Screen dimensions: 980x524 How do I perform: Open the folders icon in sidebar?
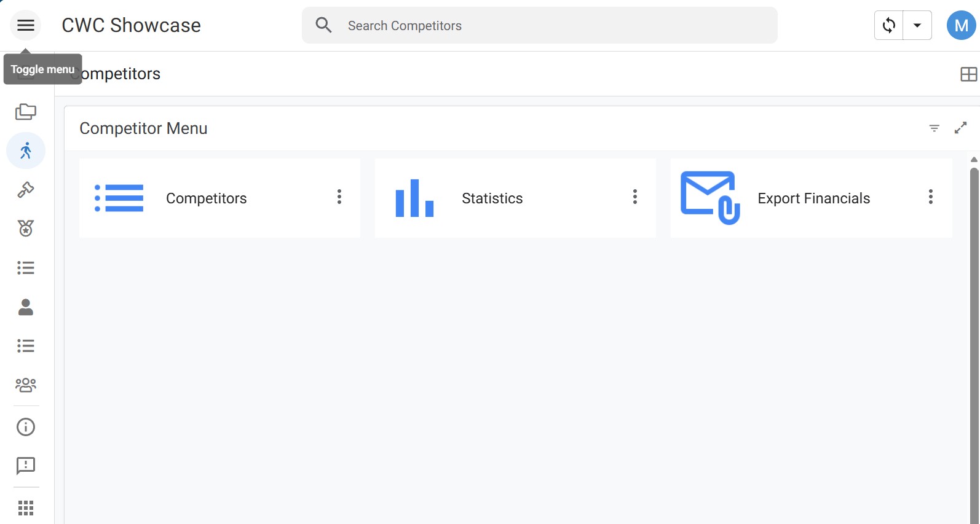pos(25,112)
